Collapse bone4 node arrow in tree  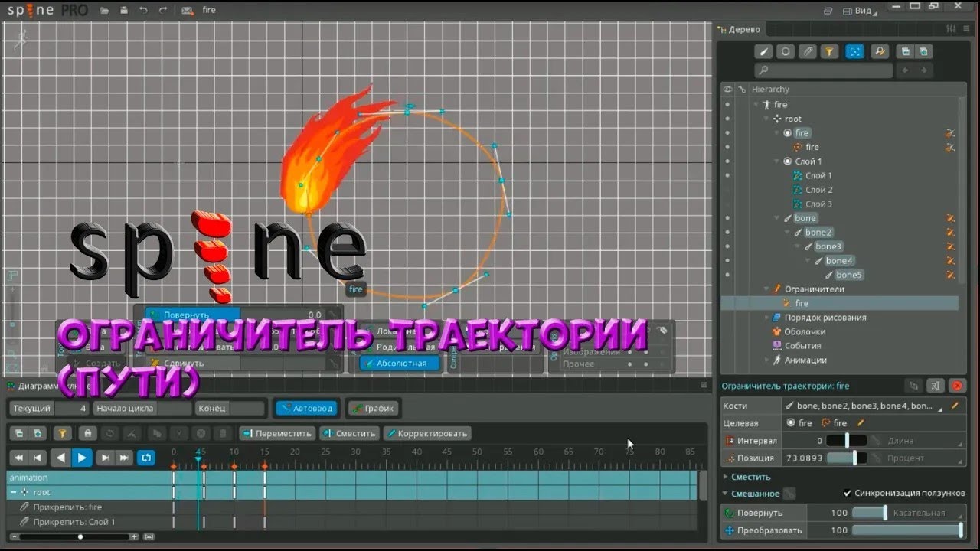[x=808, y=261]
